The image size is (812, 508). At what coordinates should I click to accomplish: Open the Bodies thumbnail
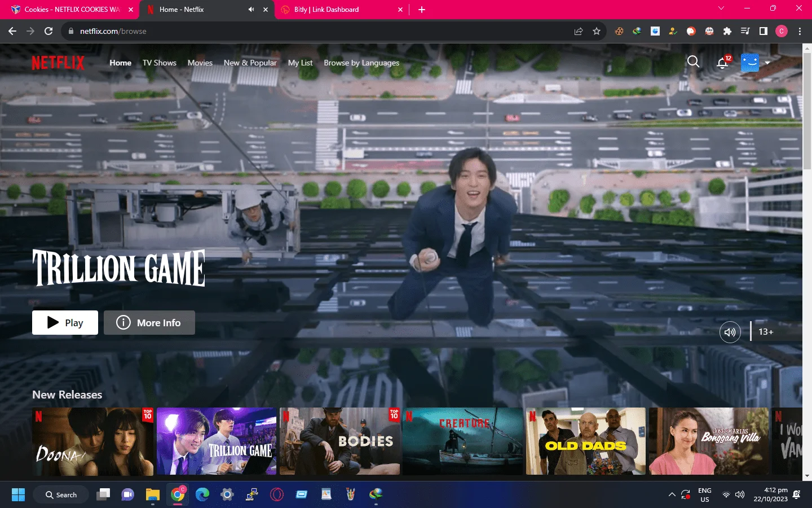(339, 441)
